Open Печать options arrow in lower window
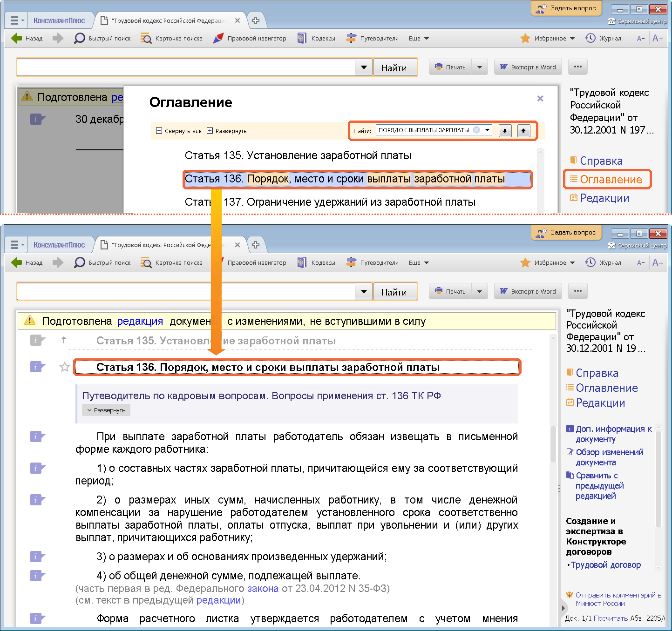Screen dimensions: 672x631 click(480, 291)
